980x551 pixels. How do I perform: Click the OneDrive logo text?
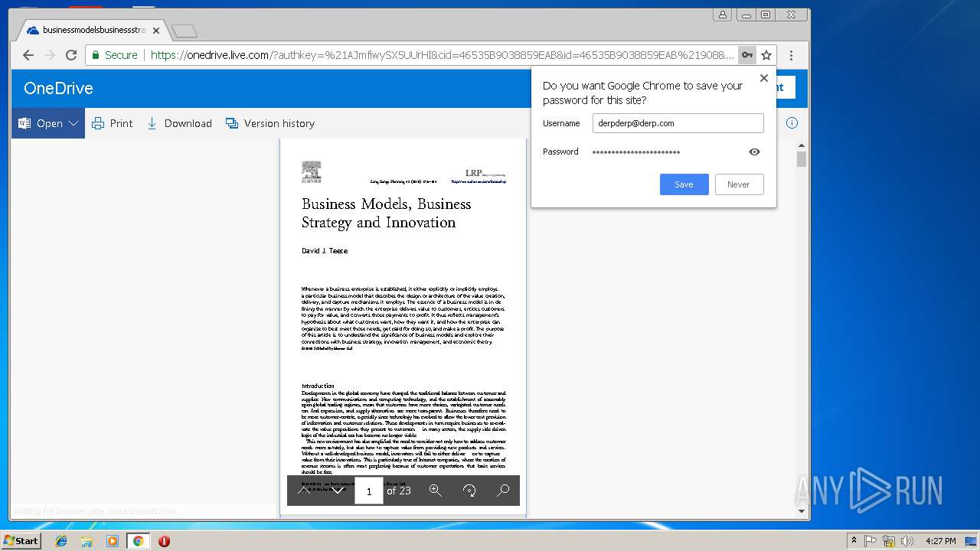click(x=58, y=88)
